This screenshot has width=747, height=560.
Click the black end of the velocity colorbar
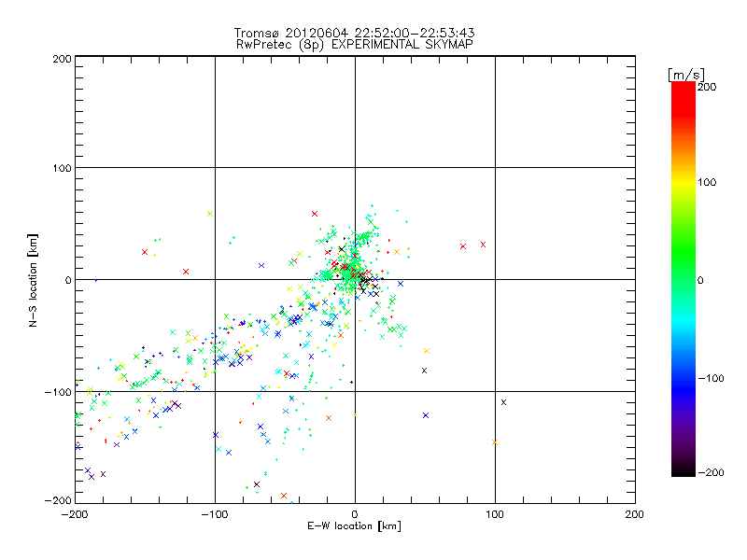pos(683,469)
